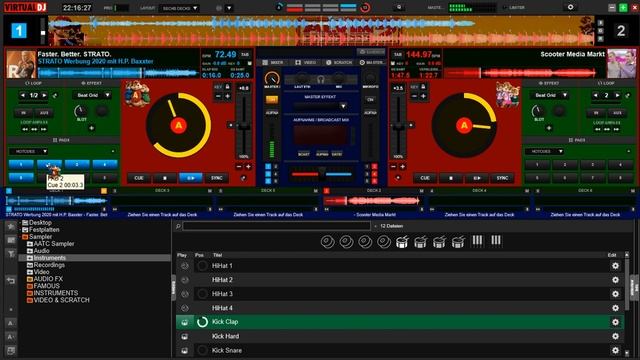
Task: Click the stop button on right deck
Action: pyautogui.click(x=451, y=178)
